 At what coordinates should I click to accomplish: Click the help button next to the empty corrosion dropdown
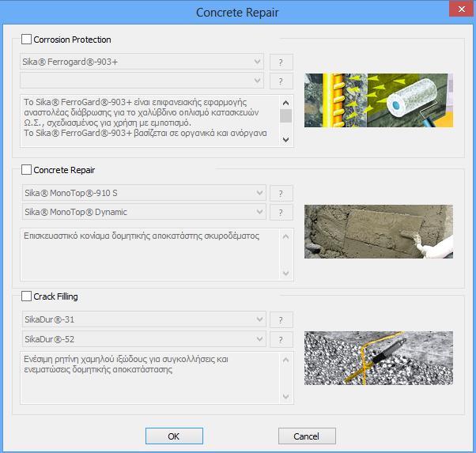(281, 81)
